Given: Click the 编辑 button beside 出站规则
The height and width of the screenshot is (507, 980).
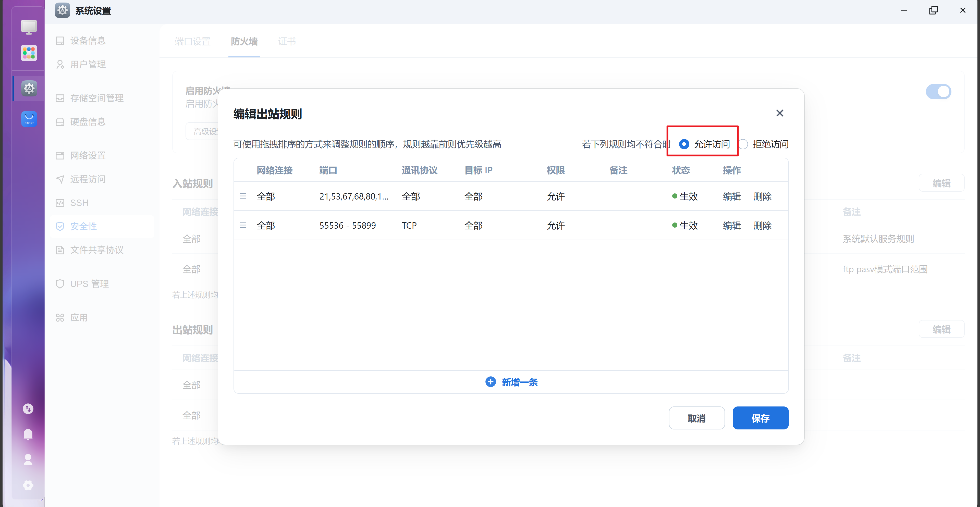Looking at the screenshot, I should [941, 329].
